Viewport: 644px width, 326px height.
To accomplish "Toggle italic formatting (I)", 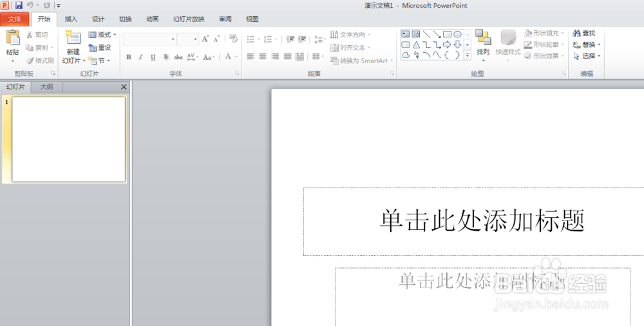I will click(x=140, y=57).
